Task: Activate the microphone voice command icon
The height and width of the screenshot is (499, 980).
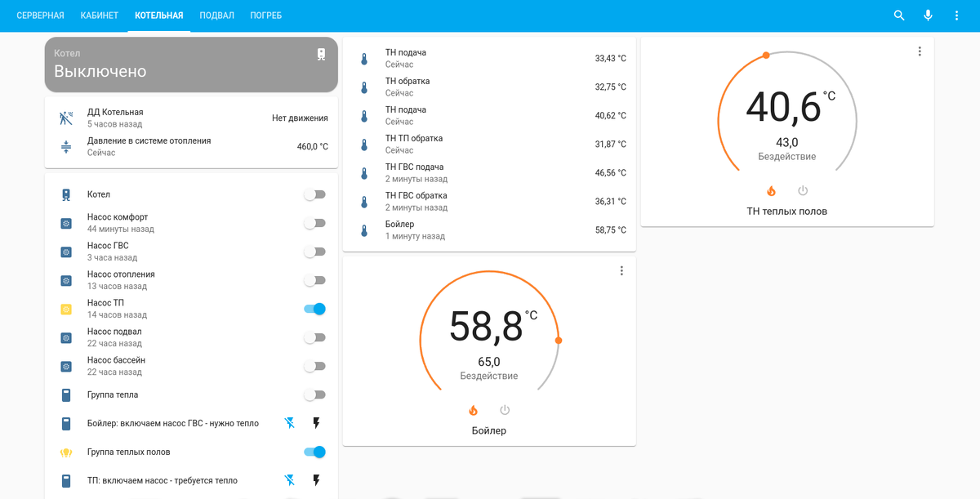Action: (928, 16)
